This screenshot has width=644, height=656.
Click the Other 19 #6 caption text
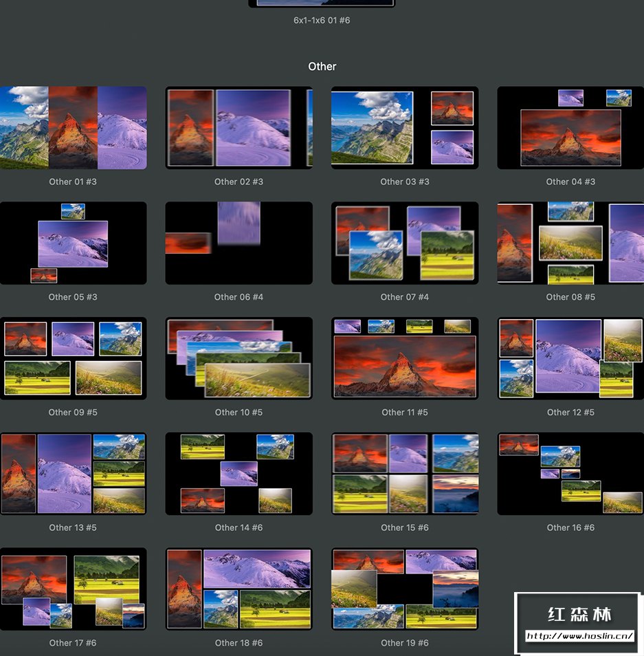(404, 643)
